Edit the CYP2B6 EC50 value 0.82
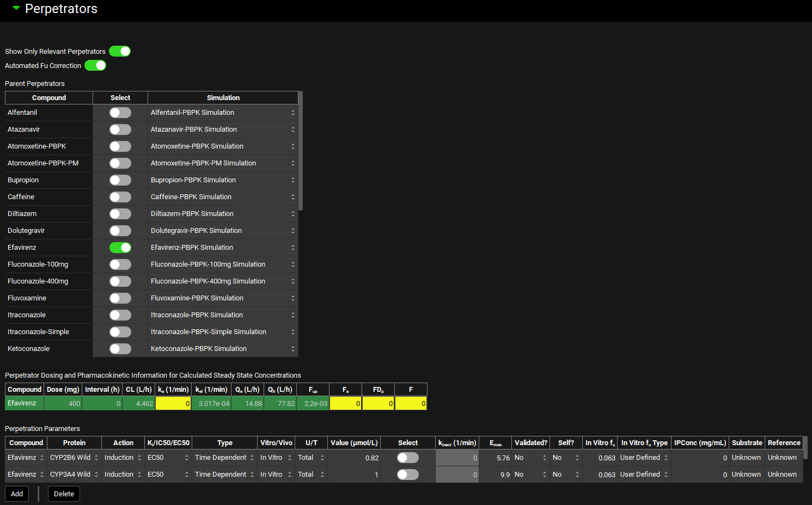 [354, 458]
